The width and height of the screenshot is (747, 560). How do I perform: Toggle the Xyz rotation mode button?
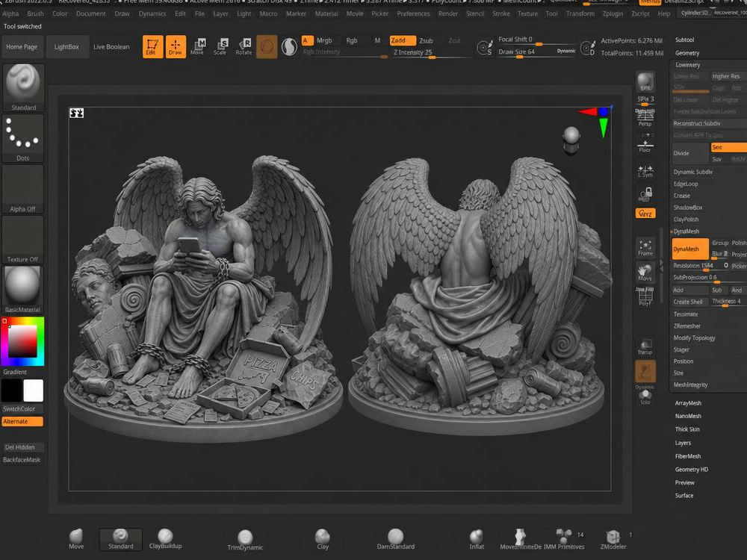click(645, 214)
